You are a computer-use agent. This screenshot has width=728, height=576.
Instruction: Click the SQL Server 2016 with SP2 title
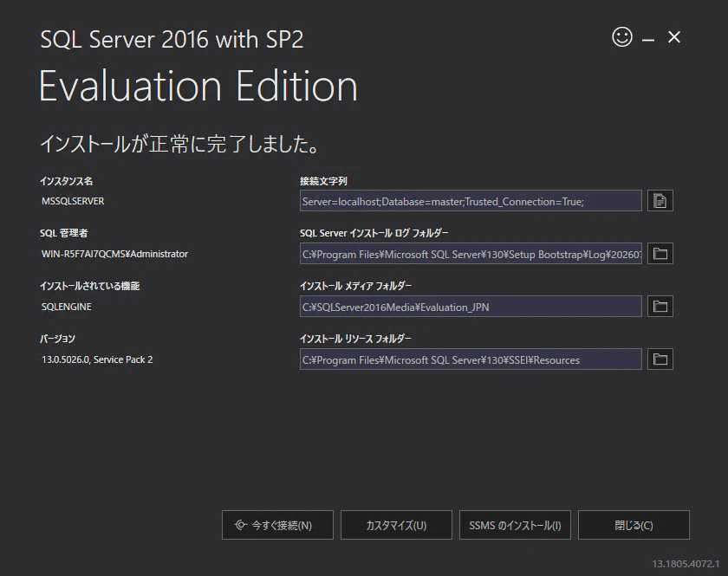point(172,40)
